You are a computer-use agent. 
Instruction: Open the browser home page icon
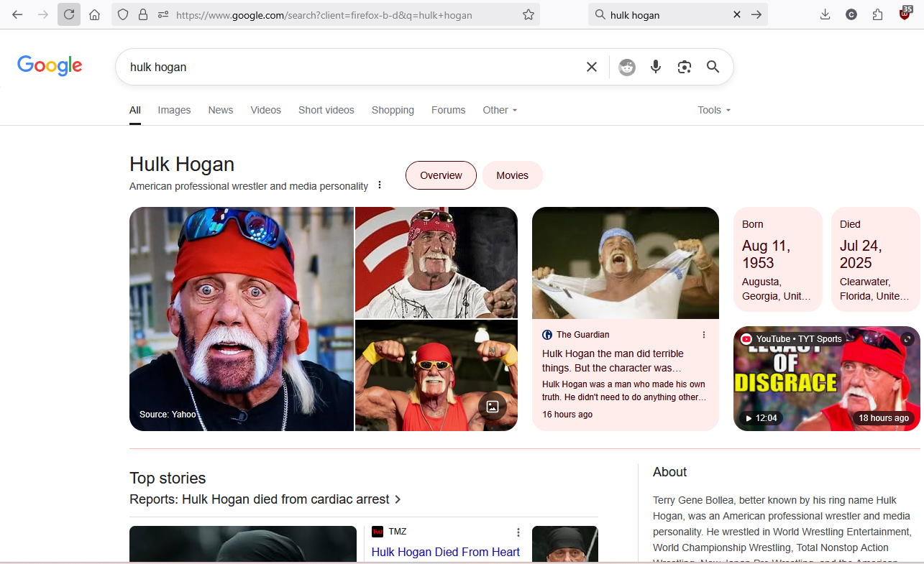[x=94, y=14]
